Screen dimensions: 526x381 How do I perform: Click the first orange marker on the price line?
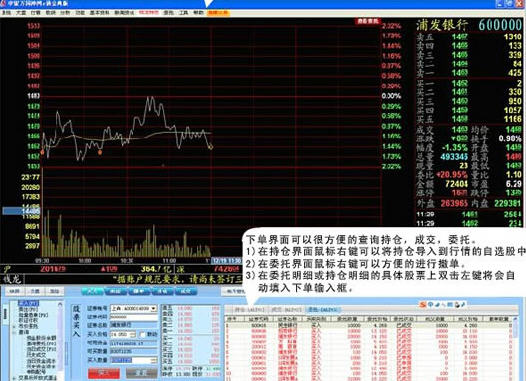[42, 152]
